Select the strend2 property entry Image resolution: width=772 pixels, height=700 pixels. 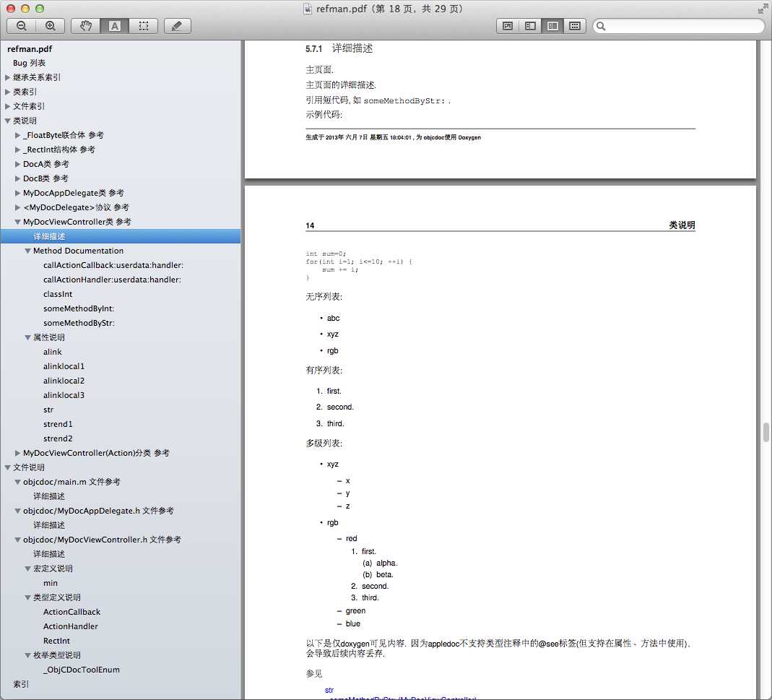(x=58, y=438)
